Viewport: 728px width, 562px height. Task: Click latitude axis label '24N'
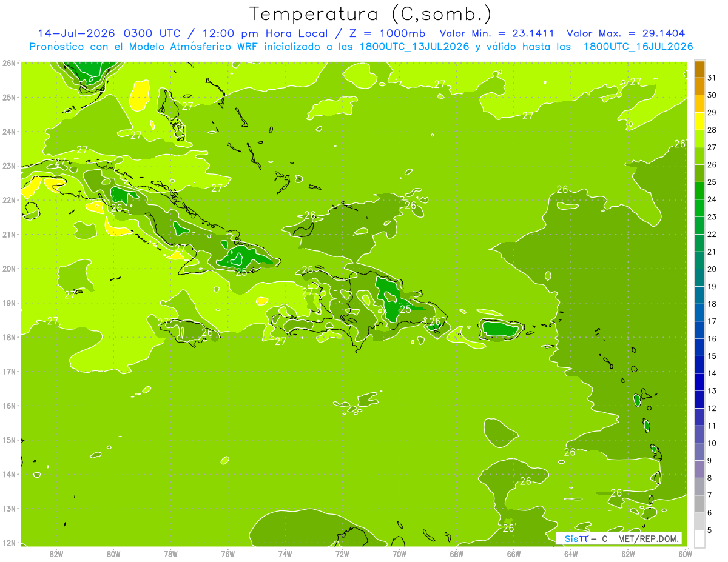[x=8, y=132]
